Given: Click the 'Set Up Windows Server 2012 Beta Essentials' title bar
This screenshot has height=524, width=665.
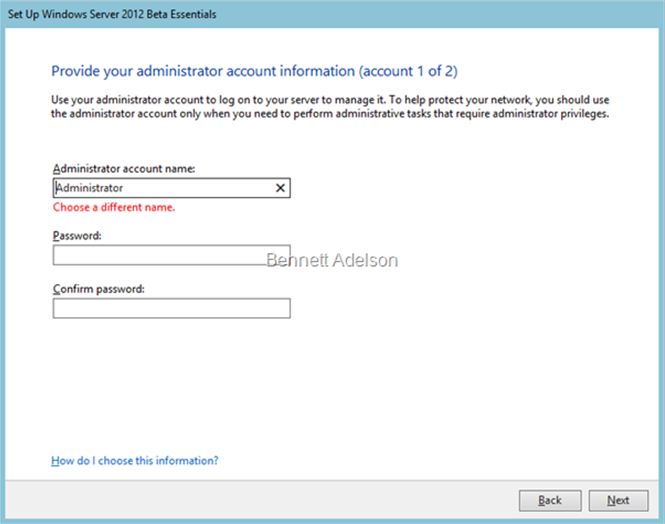Looking at the screenshot, I should click(x=111, y=14).
